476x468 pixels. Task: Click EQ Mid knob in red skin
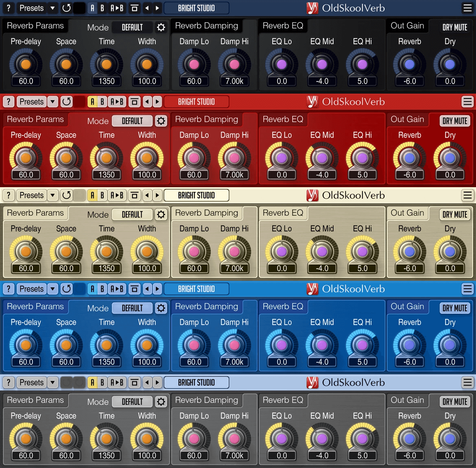[x=322, y=158]
